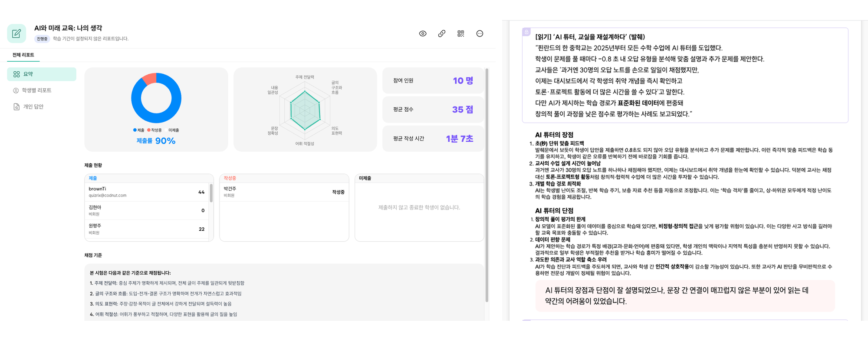
Task: Select the 요약 summary sidebar item
Action: [42, 74]
